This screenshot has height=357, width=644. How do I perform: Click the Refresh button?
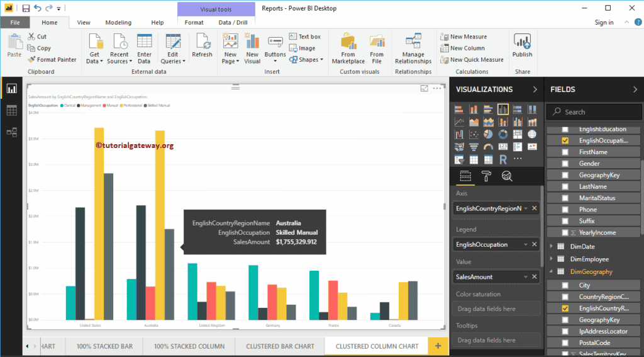click(202, 46)
